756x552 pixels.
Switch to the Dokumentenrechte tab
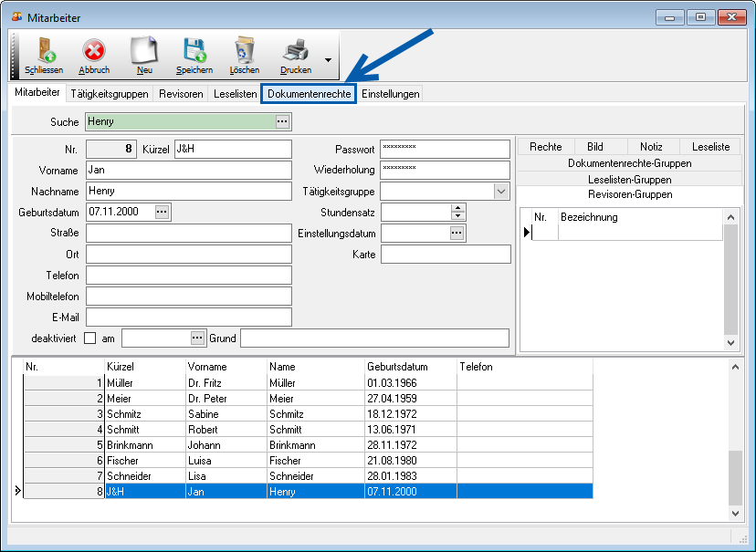[309, 94]
